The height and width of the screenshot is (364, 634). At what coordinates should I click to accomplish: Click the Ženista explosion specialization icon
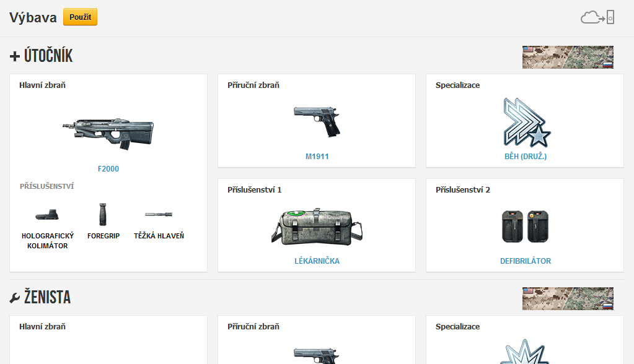coord(525,352)
